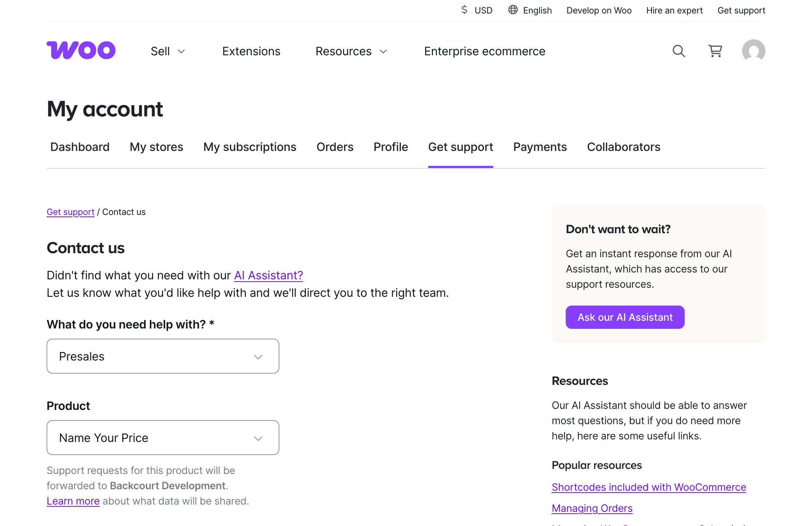Screen dimensions: 812x526
Task: Click the Woo logo
Action: coord(81,50)
